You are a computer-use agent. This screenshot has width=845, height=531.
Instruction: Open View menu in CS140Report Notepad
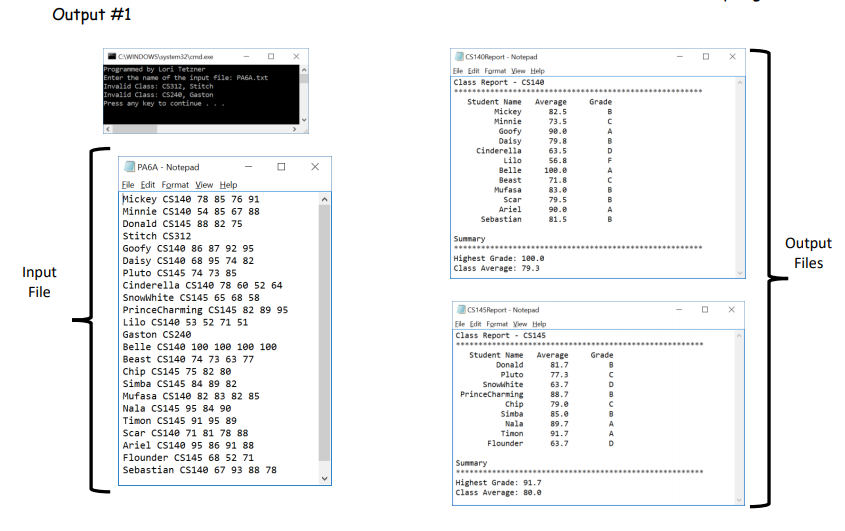click(518, 71)
